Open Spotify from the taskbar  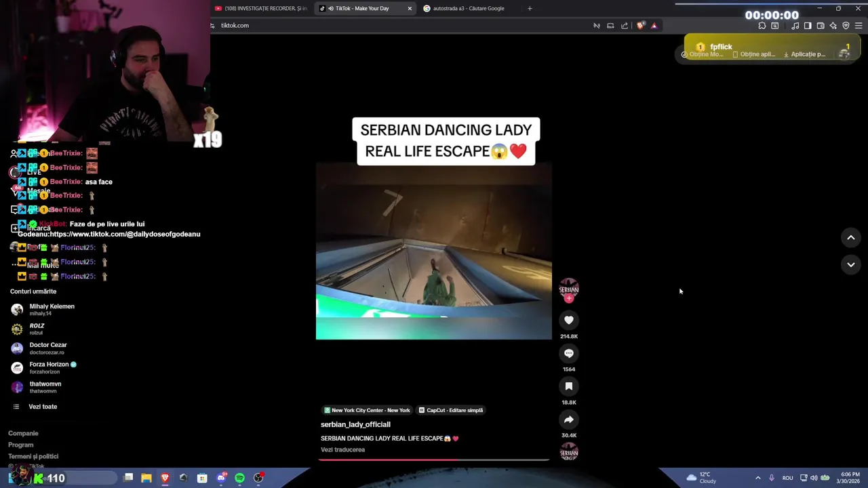pos(240,478)
